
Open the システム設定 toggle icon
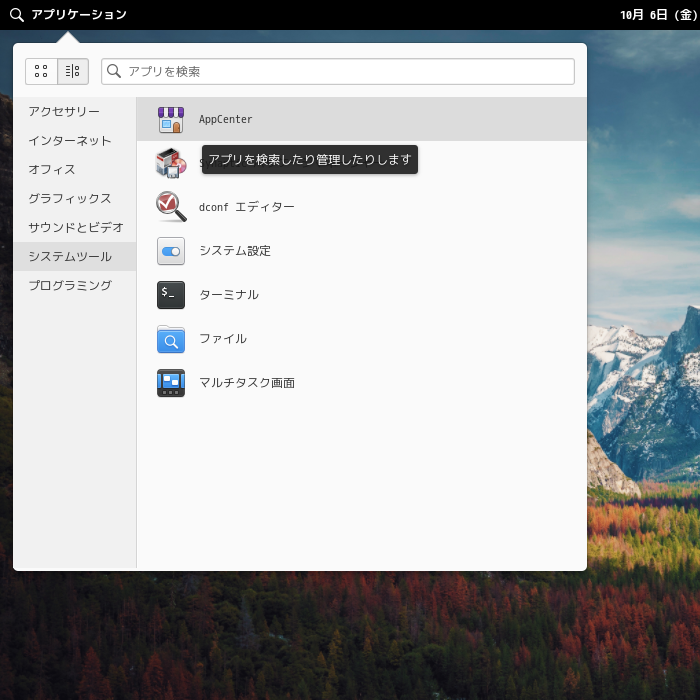171,251
